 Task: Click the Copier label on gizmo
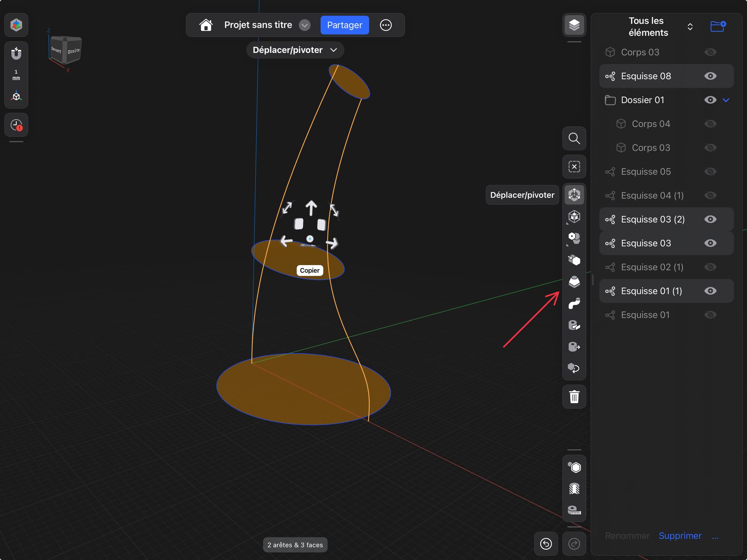pyautogui.click(x=310, y=271)
